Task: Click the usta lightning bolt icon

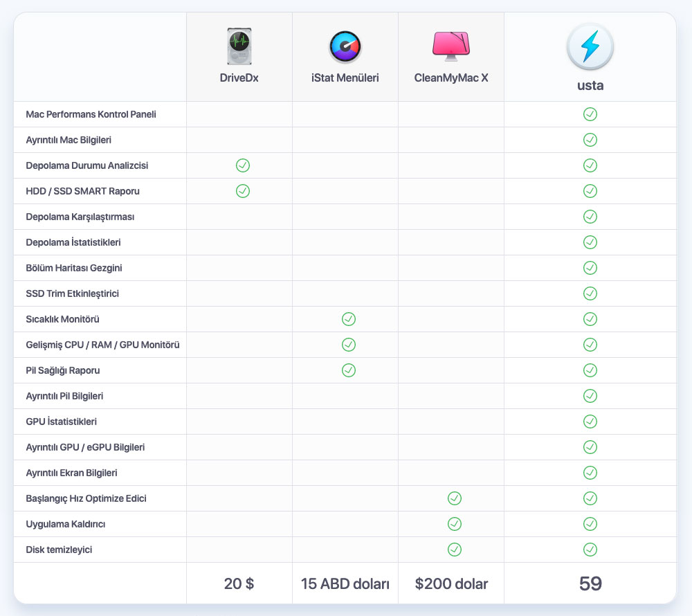Action: (590, 47)
